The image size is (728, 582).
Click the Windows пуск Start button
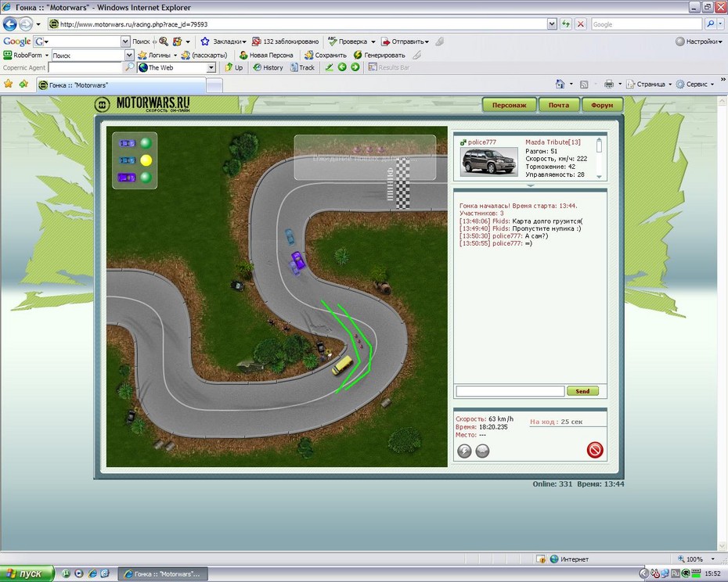pos(27,573)
